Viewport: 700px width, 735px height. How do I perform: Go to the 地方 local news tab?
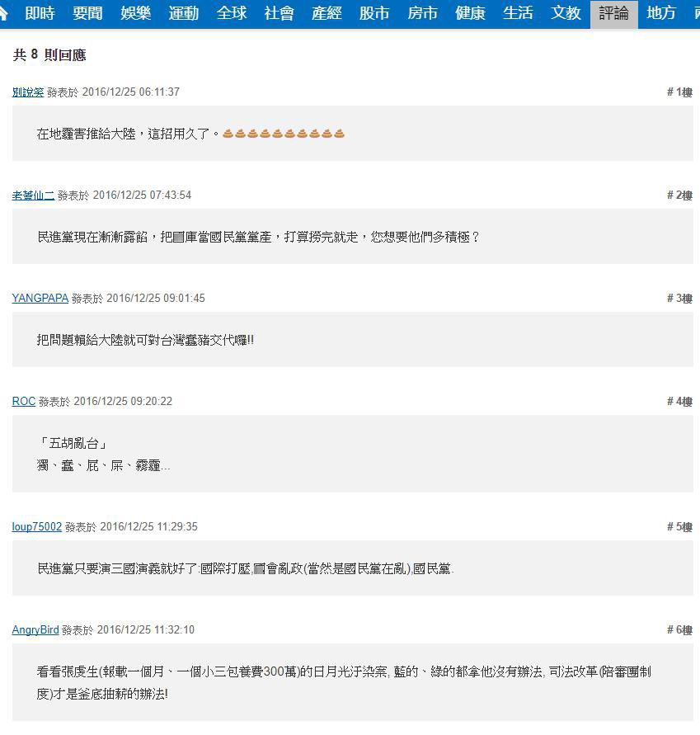pos(661,13)
